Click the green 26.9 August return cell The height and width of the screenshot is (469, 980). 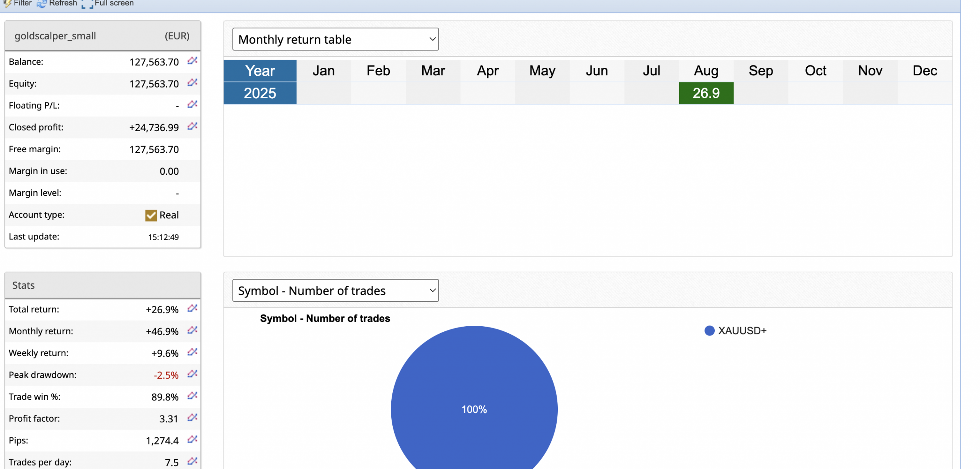(x=706, y=93)
